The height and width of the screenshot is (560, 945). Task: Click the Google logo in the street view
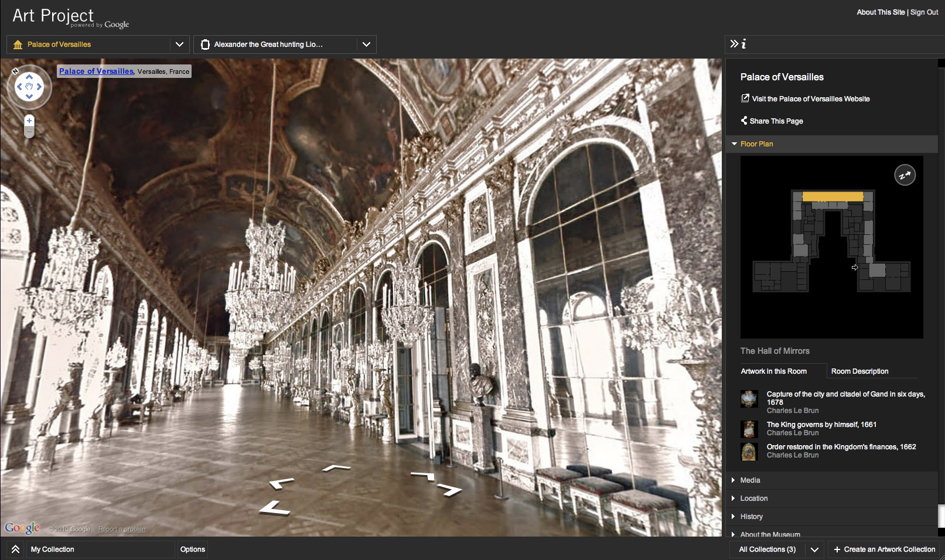[x=22, y=528]
